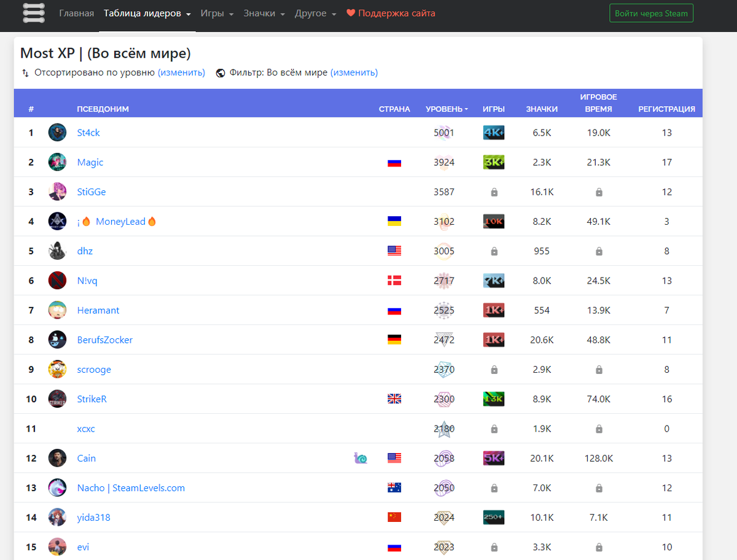The width and height of the screenshot is (737, 560).
Task: Click the lock icon in scrooge's playtime column
Action: tap(598, 369)
